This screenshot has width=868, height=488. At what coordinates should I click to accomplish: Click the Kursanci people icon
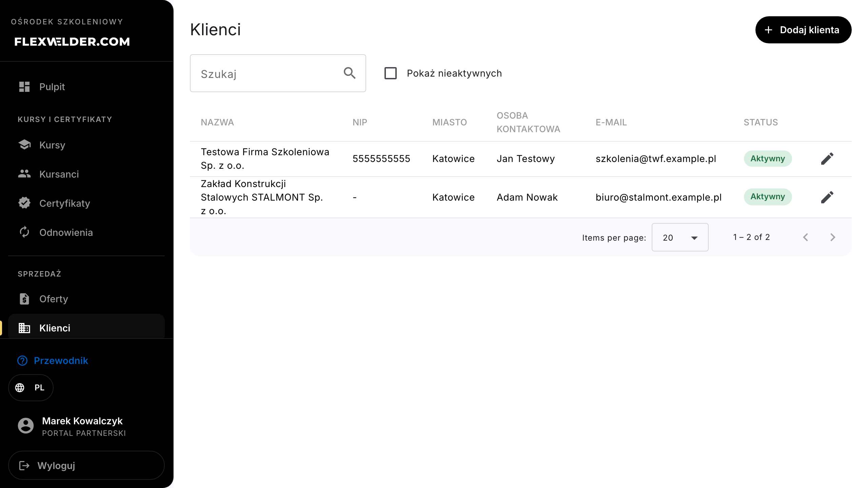[x=24, y=174]
